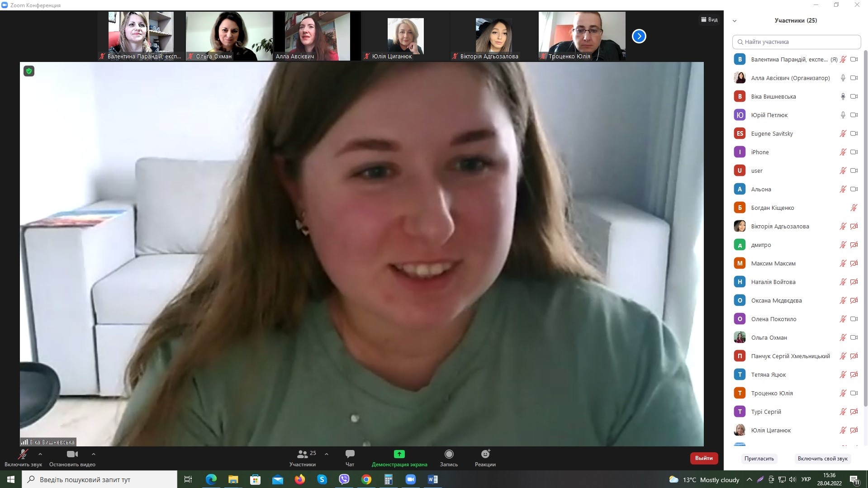Click the Запись record icon
The image size is (868, 488).
click(x=449, y=454)
